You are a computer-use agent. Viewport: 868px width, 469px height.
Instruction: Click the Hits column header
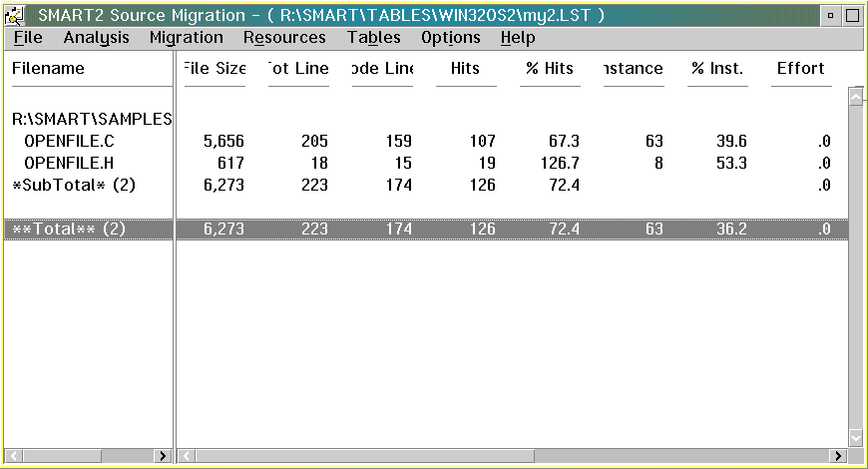pos(465,69)
